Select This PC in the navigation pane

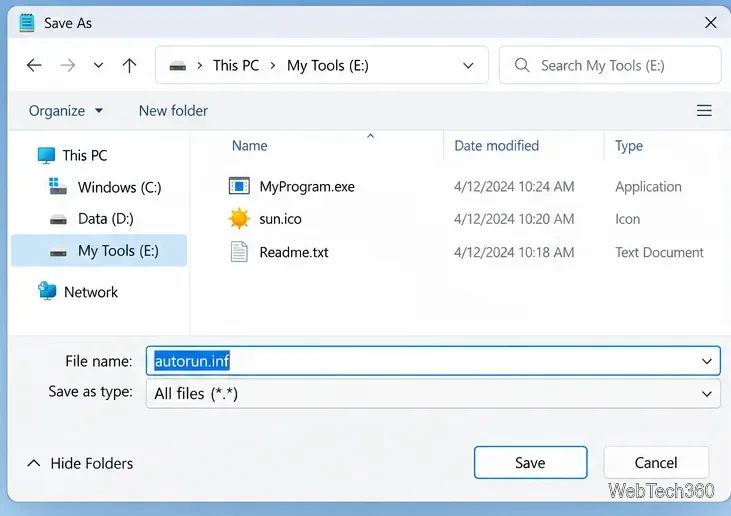(x=85, y=155)
